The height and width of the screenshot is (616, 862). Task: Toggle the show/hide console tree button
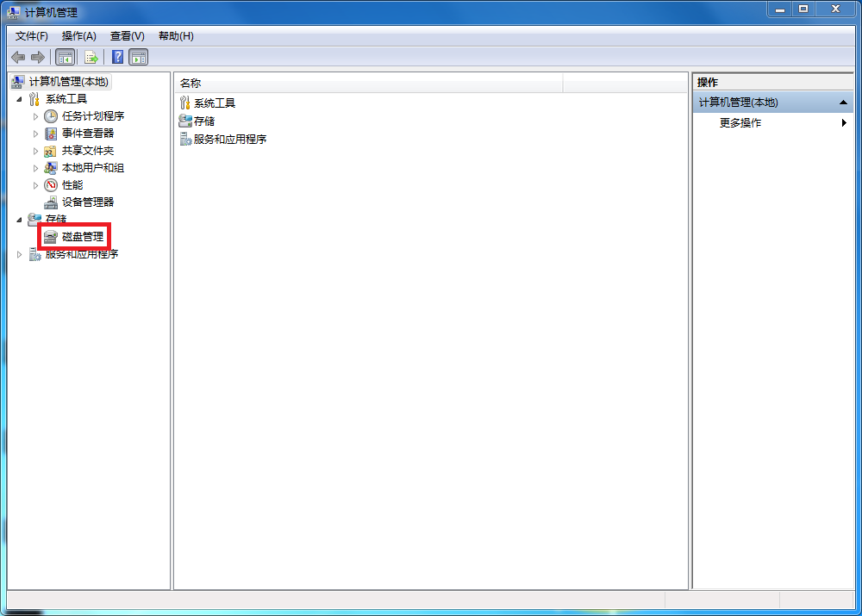[x=65, y=58]
